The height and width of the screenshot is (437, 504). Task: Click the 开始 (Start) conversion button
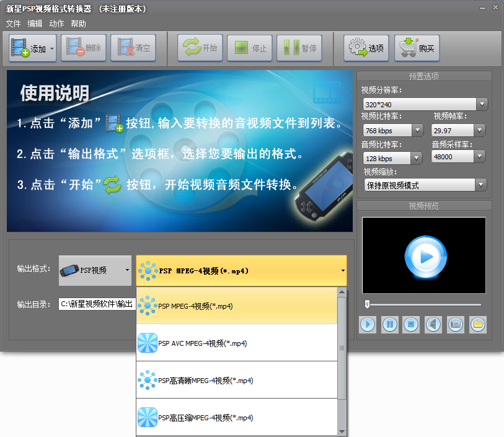click(200, 48)
